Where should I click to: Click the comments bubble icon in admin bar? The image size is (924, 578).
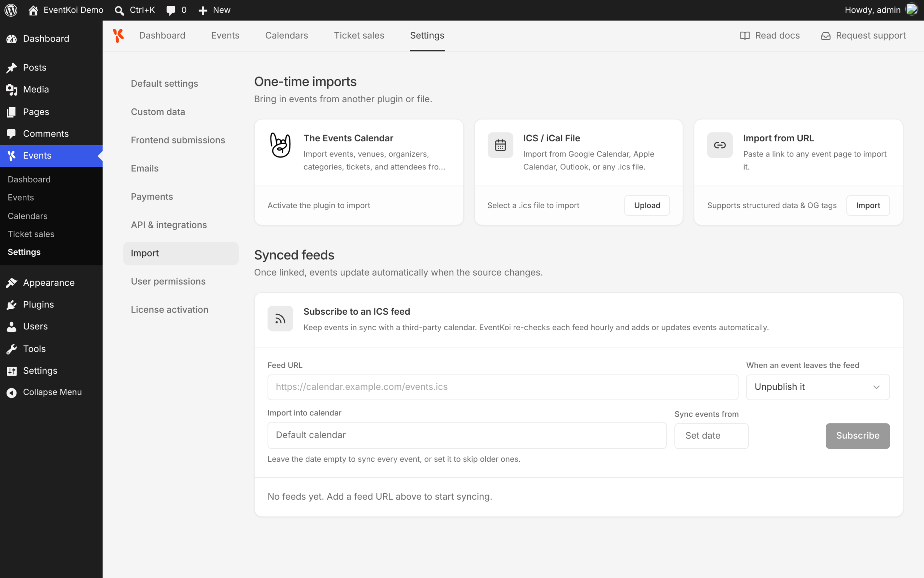coord(171,10)
